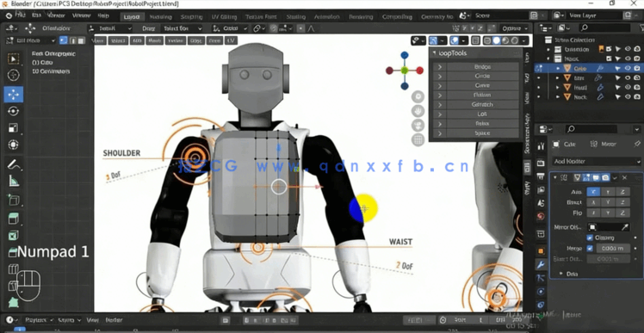Toggle Mirror modifier Axis X button
The image size is (644, 333).
coord(593,192)
